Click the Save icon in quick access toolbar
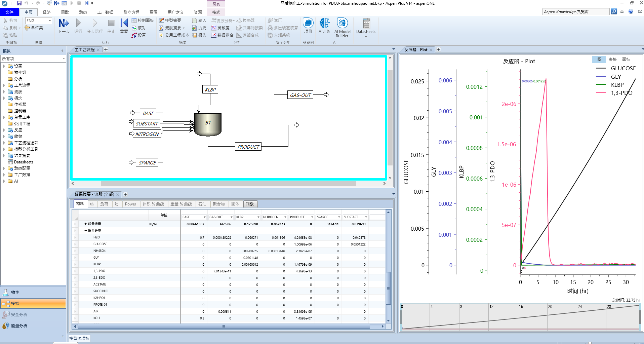The height and width of the screenshot is (344, 644). click(19, 3)
